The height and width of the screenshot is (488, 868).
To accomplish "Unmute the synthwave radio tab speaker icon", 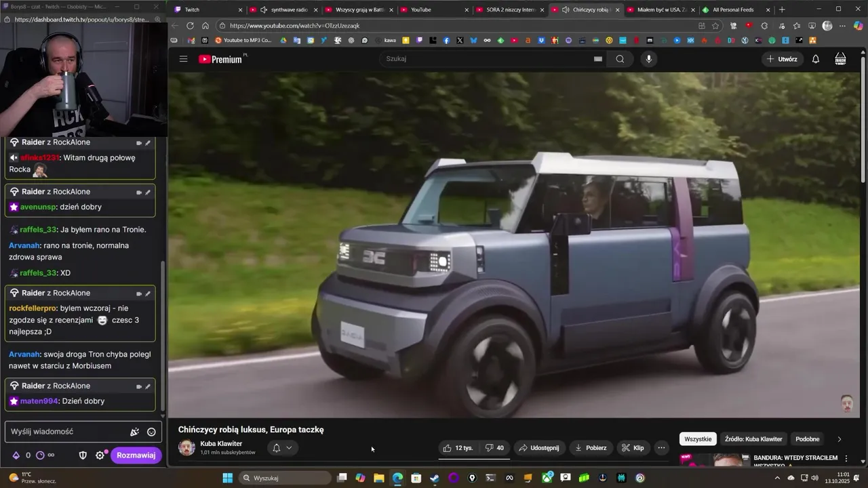I will 264,9.
